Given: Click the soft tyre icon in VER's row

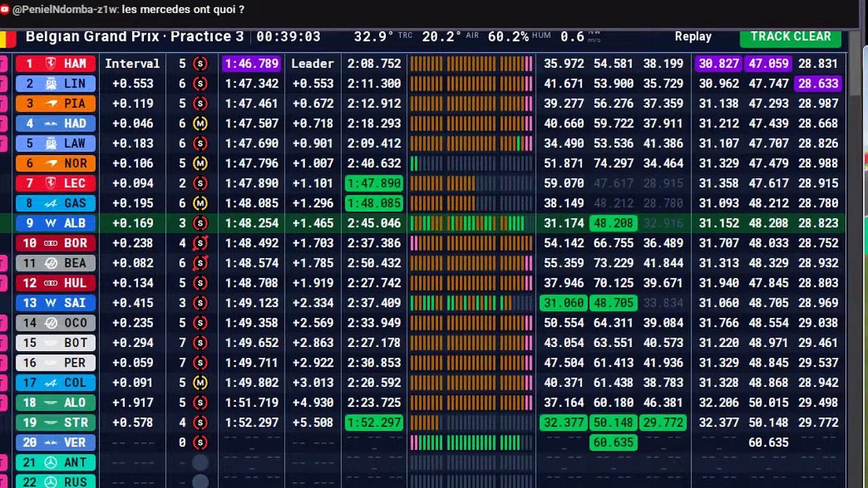Looking at the screenshot, I should 199,443.
